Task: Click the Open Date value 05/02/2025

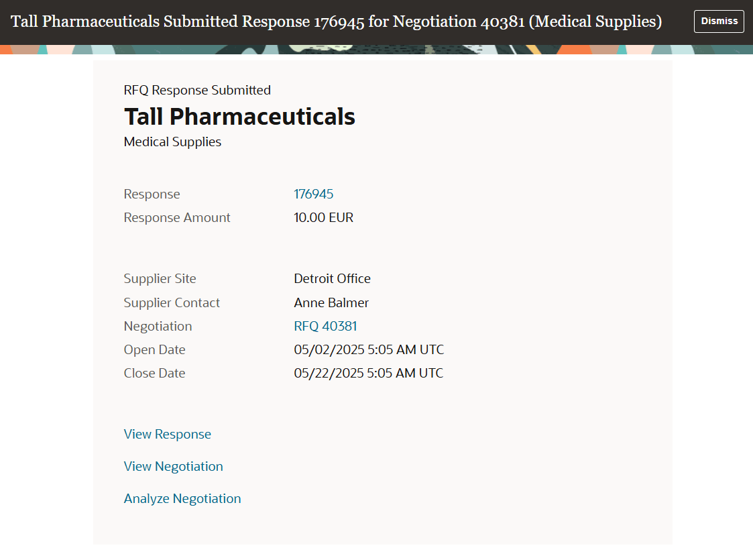Action: click(369, 349)
